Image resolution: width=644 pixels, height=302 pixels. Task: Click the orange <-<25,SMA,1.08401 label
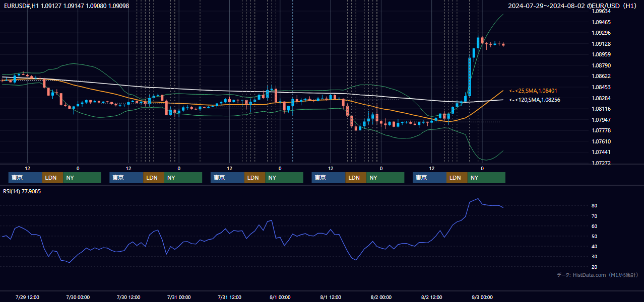click(533, 91)
